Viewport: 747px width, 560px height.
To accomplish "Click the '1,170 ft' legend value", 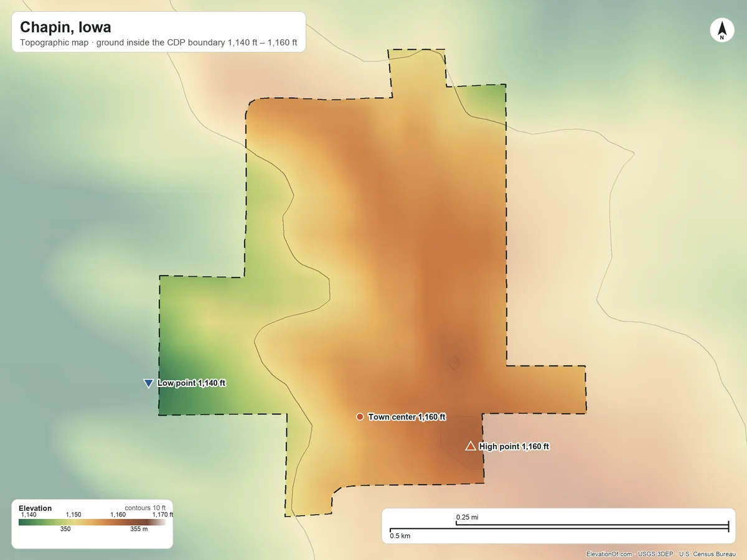I will (x=162, y=515).
